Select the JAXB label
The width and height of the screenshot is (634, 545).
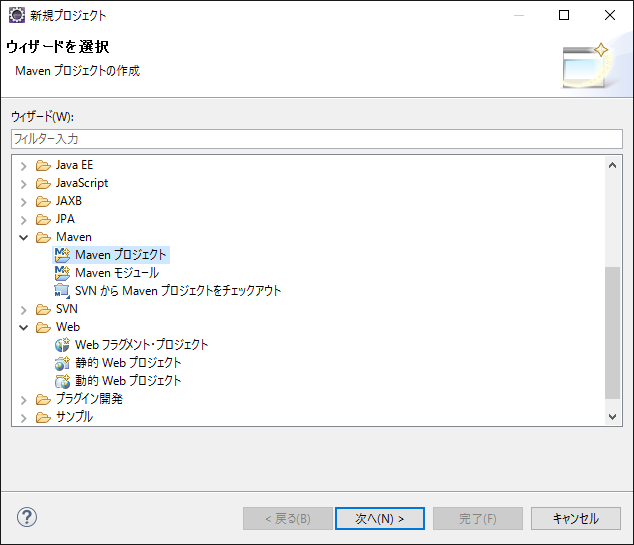coord(69,201)
